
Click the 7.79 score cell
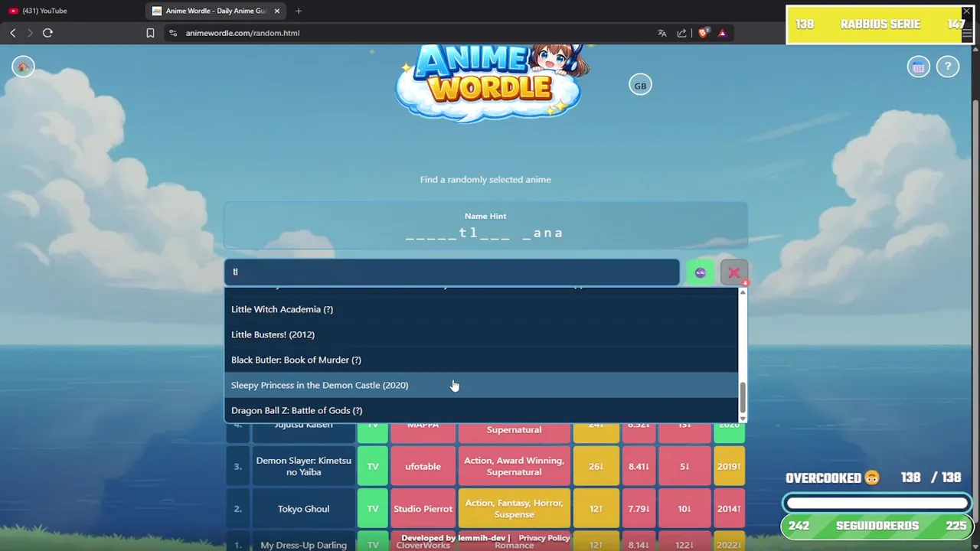point(639,509)
